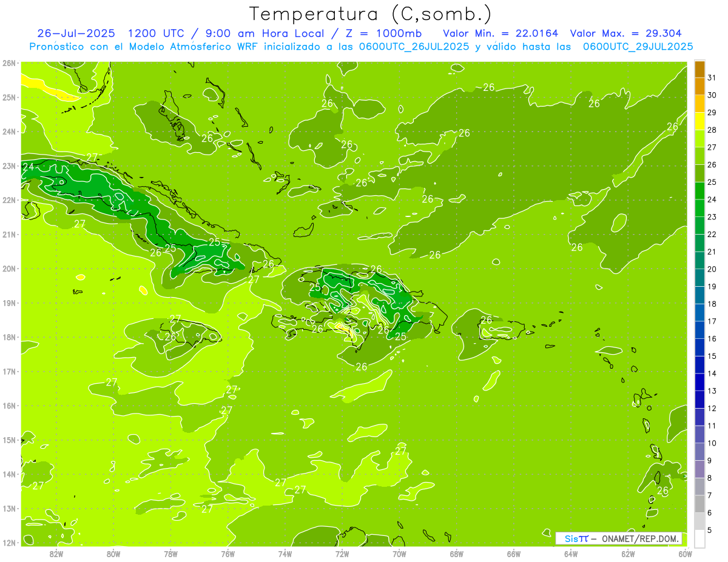Image resolution: width=728 pixels, height=562 pixels.
Task: Click the 82W longitude axis label
Action: pos(56,553)
